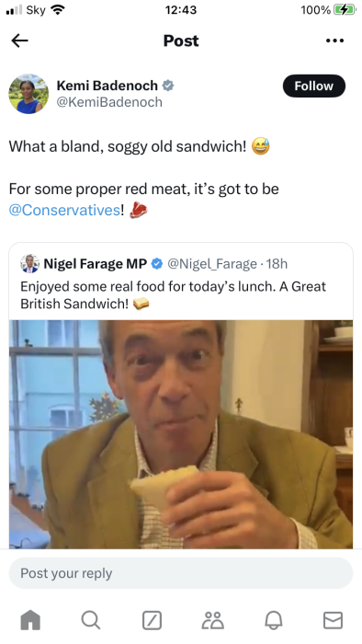The image size is (362, 644).
Task: Follow Kemi Badenoch
Action: click(x=314, y=86)
